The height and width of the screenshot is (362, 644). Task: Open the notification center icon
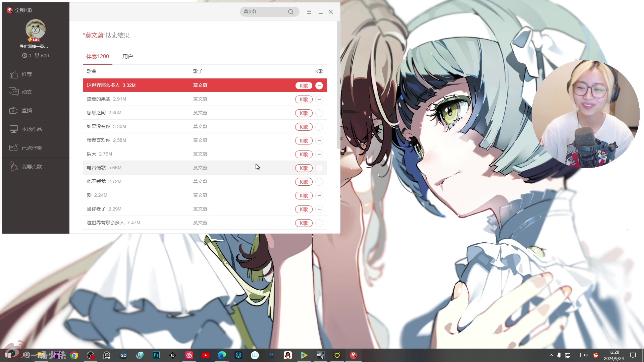pyautogui.click(x=633, y=355)
